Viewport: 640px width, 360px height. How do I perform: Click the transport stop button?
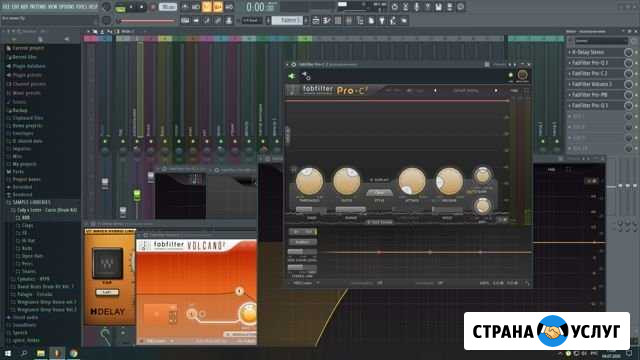point(142,7)
